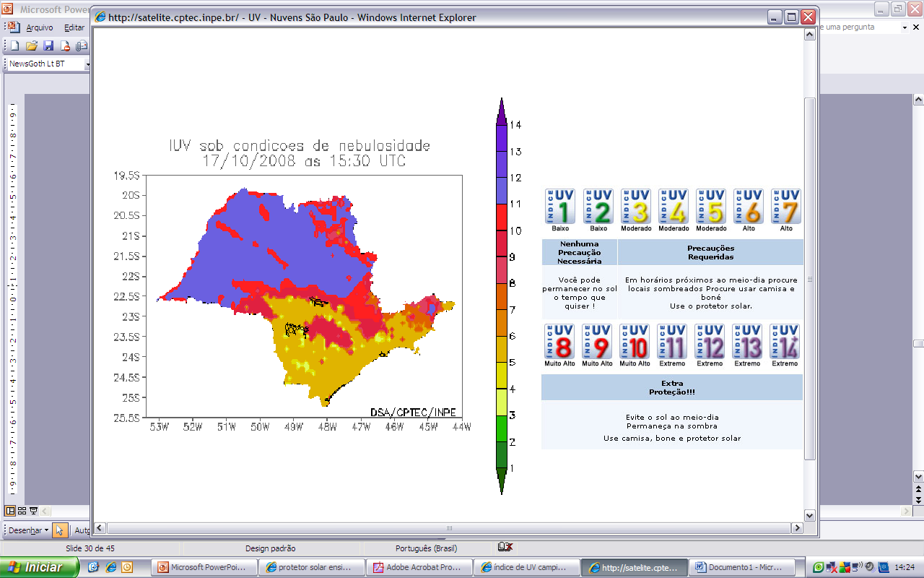Viewport: 924px width, 578px height.
Task: Switch to Microsoft PowerPoint taskbar button
Action: click(203, 567)
